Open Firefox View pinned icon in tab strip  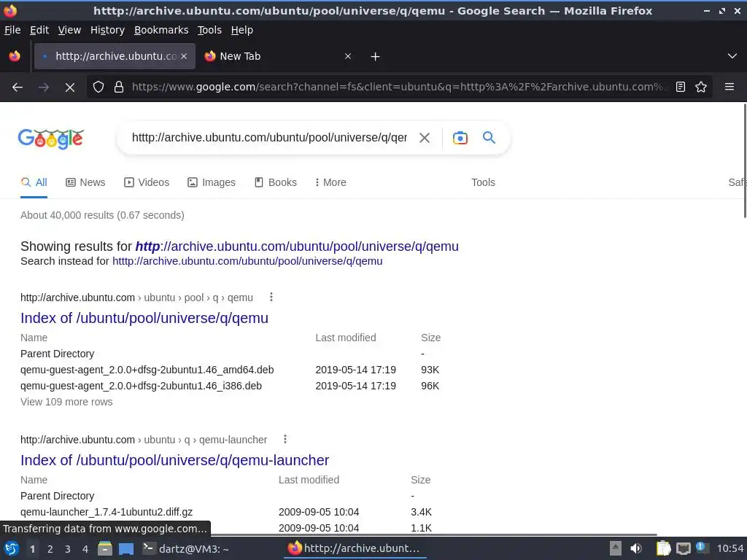pyautogui.click(x=15, y=56)
